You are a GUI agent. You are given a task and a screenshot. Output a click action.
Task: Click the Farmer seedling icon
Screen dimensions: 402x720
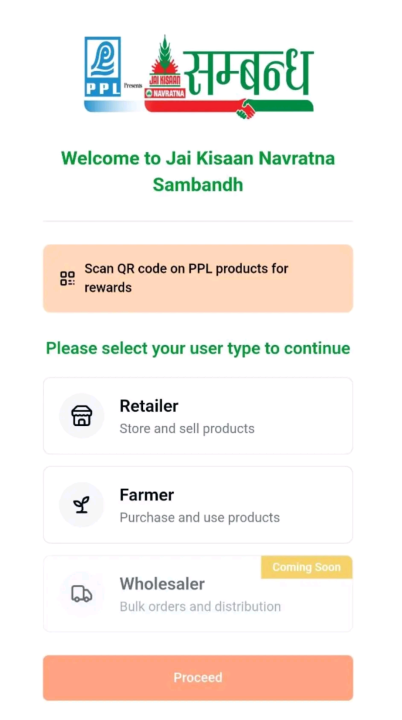point(81,505)
